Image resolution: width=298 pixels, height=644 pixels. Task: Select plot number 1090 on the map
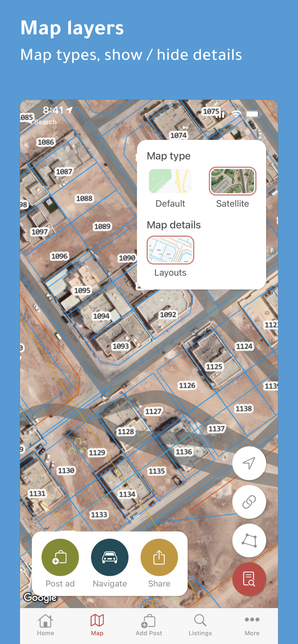click(x=127, y=258)
